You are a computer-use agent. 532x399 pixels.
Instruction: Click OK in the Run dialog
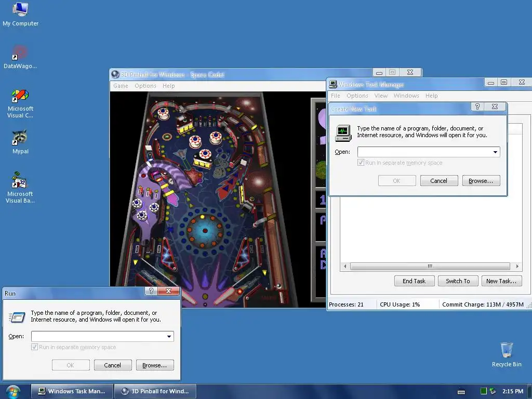pos(71,365)
